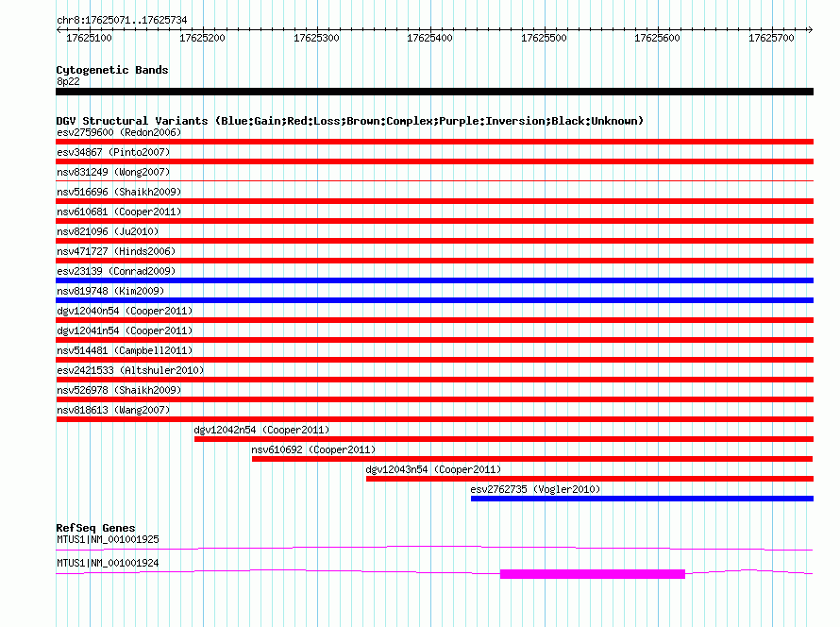Screen dimensions: 840x627
Task: Click the red bar of dgv12043n54
Action: coord(590,479)
